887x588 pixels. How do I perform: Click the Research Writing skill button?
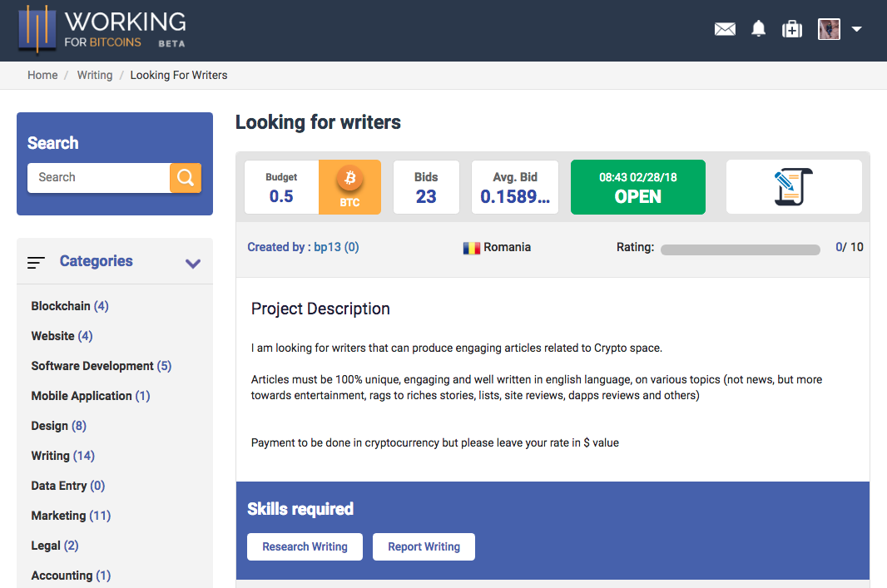pyautogui.click(x=305, y=546)
